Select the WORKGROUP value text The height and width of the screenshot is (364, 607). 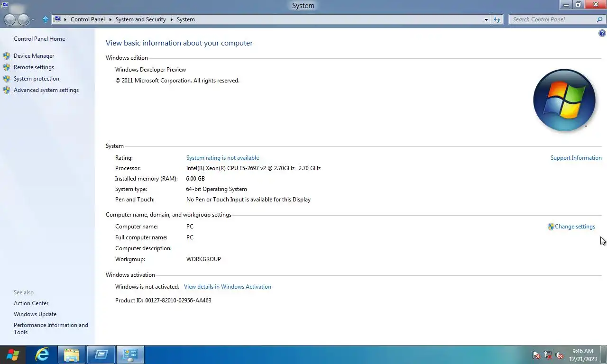tap(203, 259)
